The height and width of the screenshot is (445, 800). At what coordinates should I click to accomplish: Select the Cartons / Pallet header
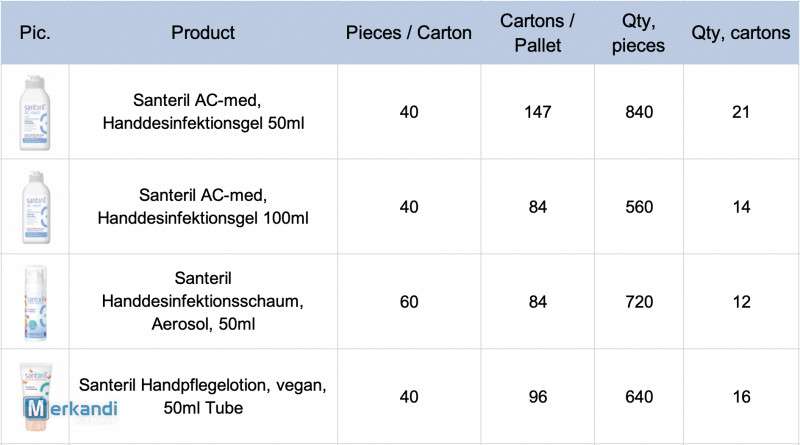(537, 33)
